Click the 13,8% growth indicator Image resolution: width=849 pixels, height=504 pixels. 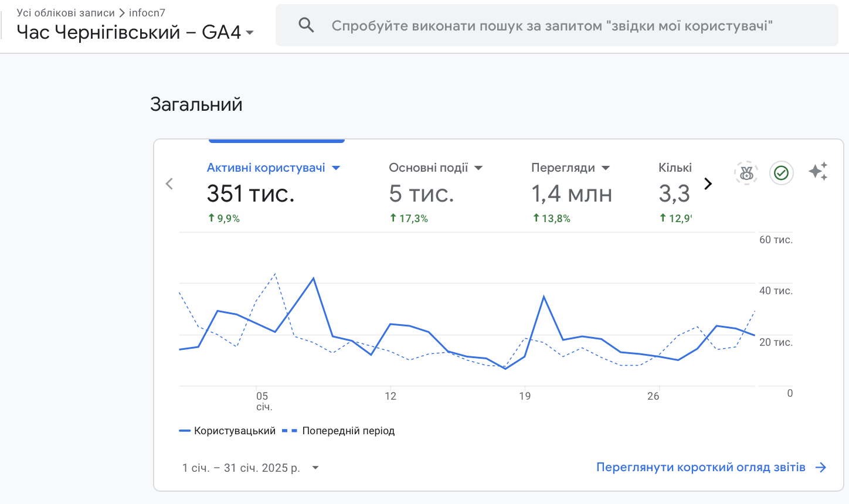(552, 218)
